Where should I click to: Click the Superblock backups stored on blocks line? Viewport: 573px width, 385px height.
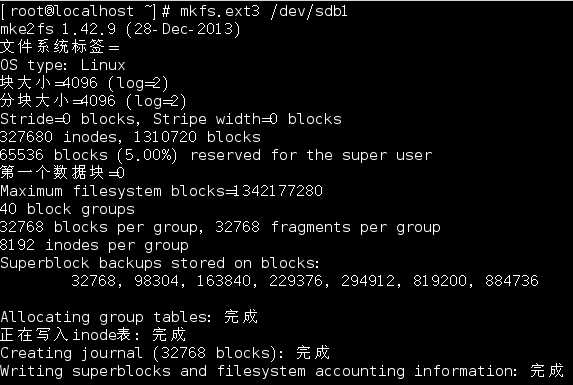[160, 263]
